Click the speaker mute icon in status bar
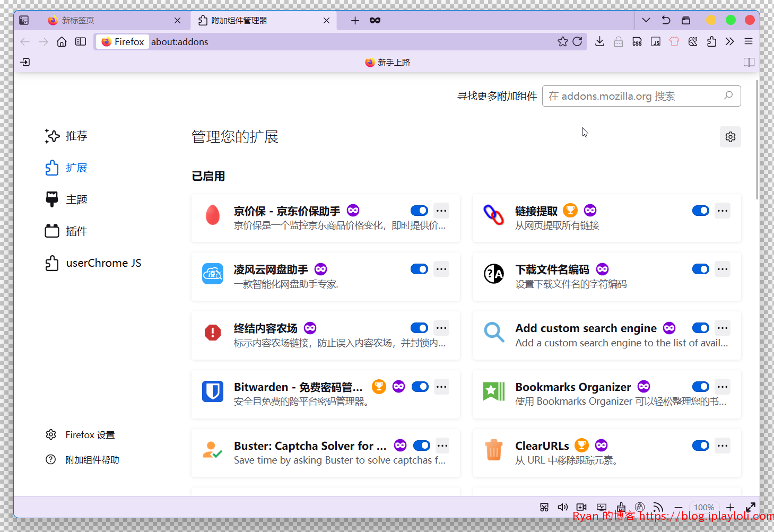 (563, 508)
